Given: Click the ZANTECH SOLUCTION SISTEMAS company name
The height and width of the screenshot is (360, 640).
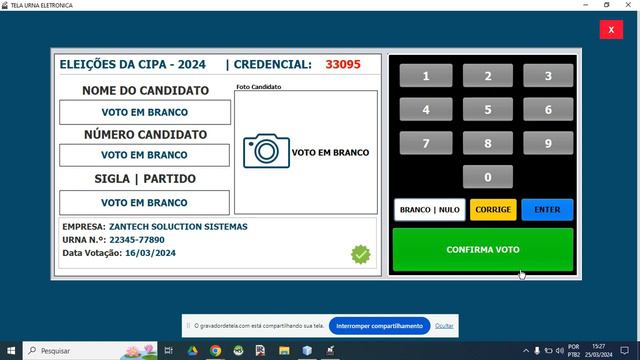Looking at the screenshot, I should [178, 227].
